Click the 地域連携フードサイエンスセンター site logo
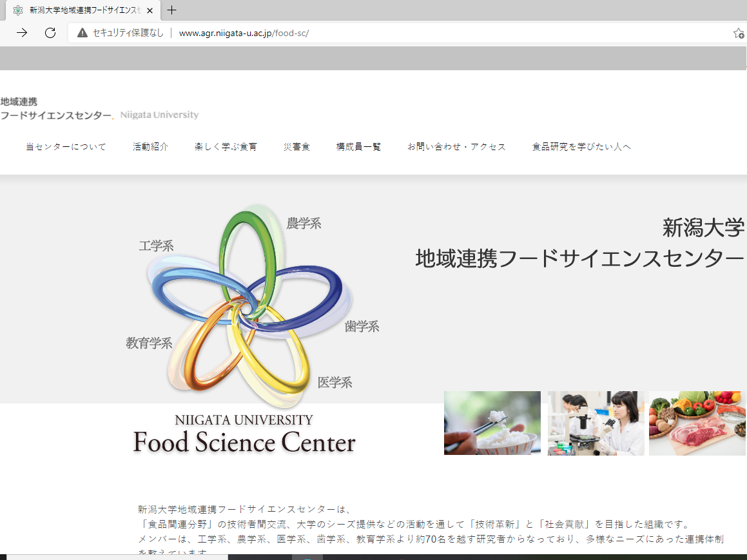 pos(56,108)
